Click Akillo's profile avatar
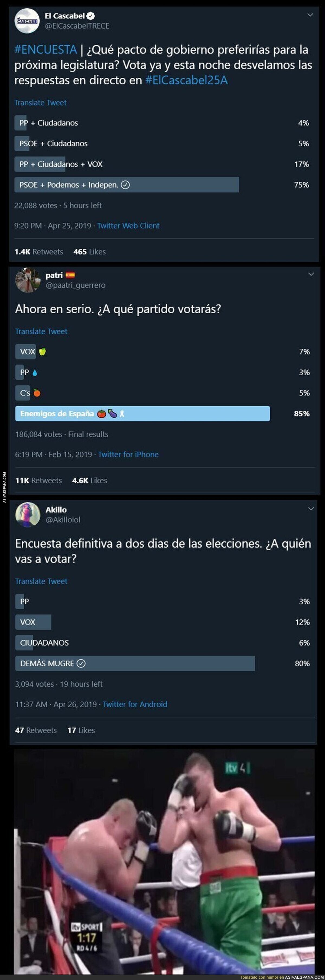The height and width of the screenshot is (980, 325). click(x=28, y=514)
